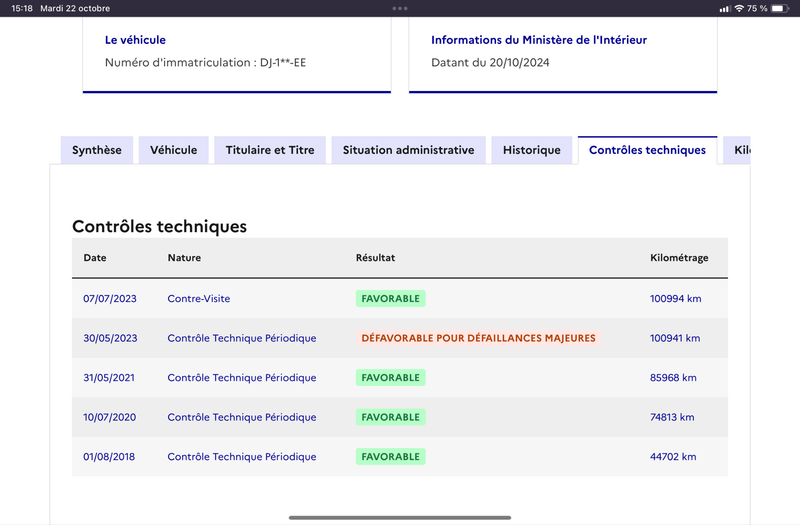Open the Titulaire et Titre tab
800x525 pixels.
tap(270, 150)
